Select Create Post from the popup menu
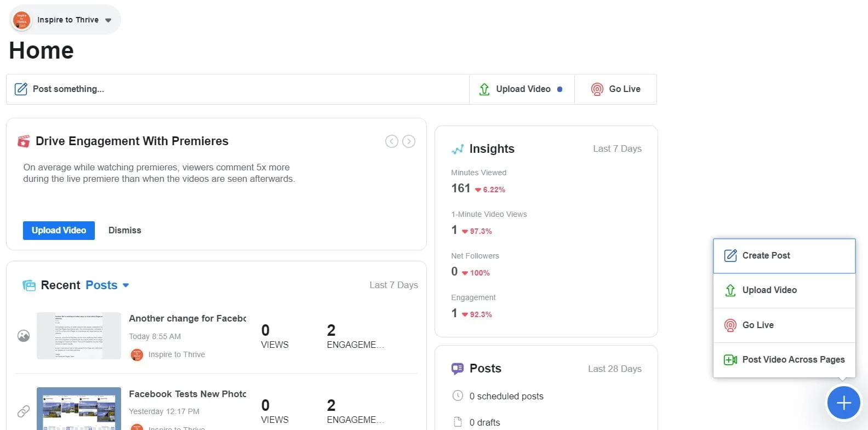The width and height of the screenshot is (868, 430). pos(784,256)
